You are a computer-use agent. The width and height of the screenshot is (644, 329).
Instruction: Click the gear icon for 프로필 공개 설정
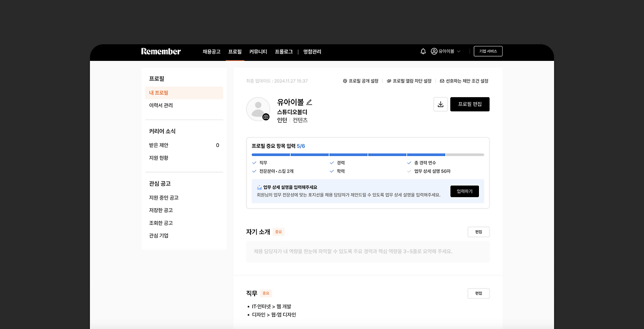coord(345,81)
